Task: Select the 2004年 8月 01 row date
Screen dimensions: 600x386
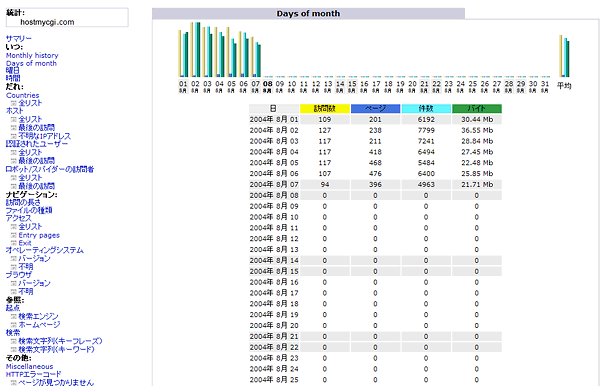Action: pyautogui.click(x=274, y=120)
